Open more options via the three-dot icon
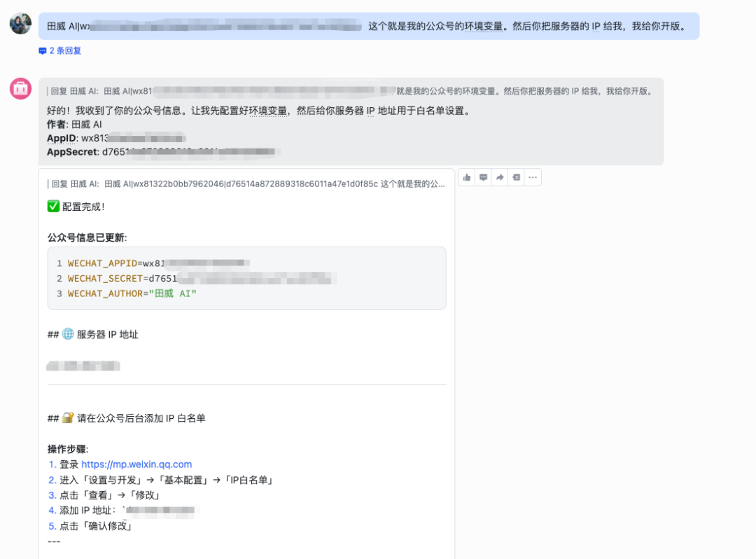756x559 pixels. pos(533,177)
